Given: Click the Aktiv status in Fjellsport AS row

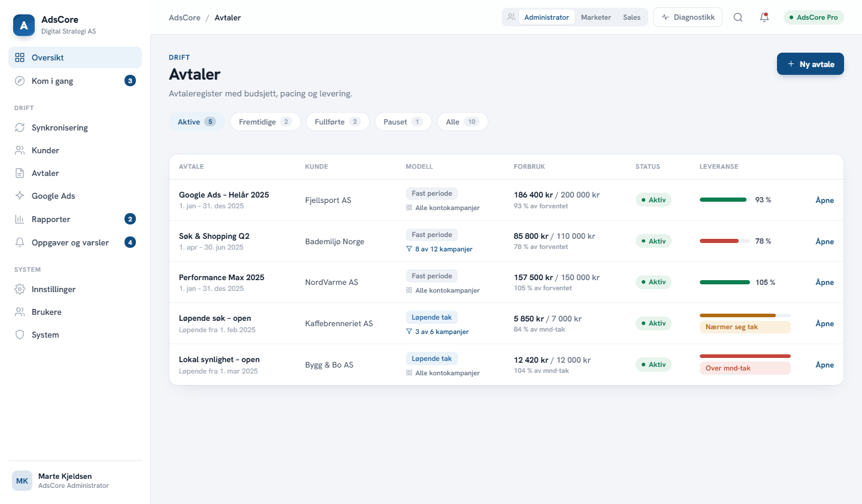Looking at the screenshot, I should pyautogui.click(x=654, y=200).
